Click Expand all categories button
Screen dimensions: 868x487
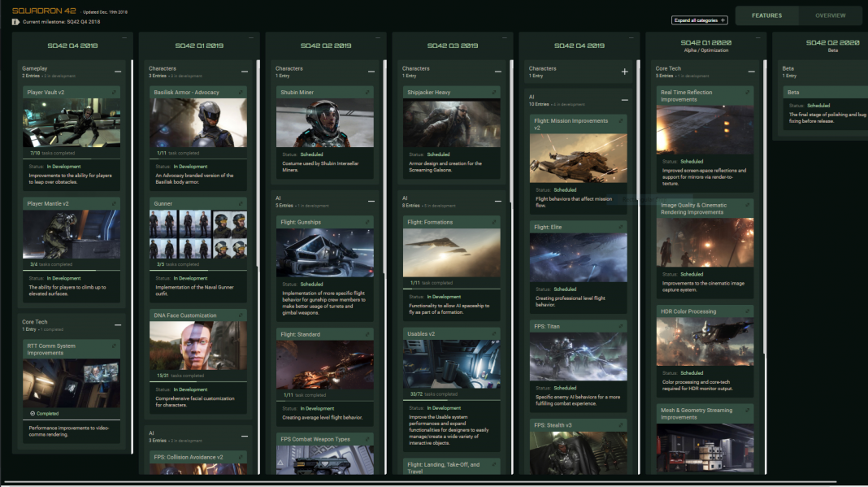(x=699, y=20)
